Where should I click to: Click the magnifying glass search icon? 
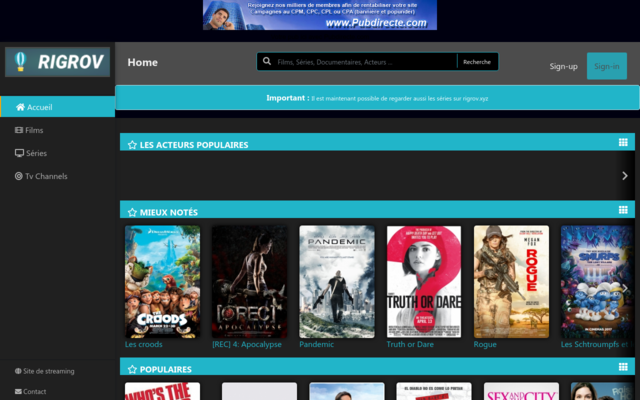tap(267, 61)
